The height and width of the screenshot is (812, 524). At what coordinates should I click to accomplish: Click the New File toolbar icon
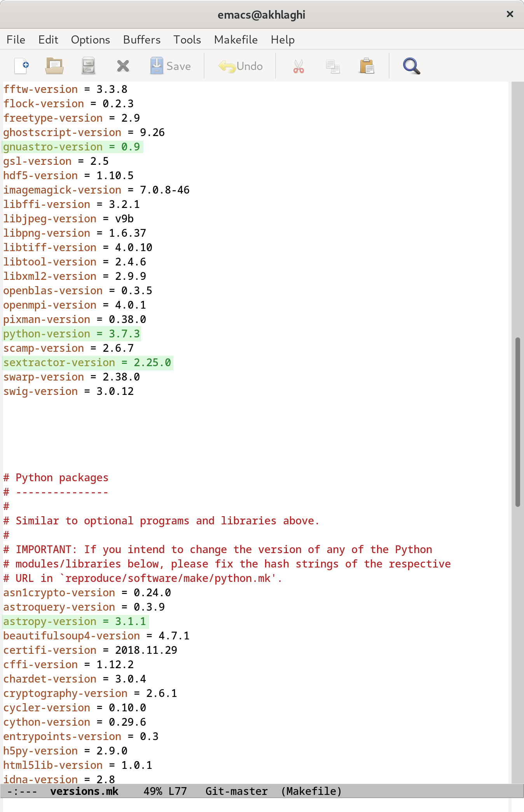point(22,66)
